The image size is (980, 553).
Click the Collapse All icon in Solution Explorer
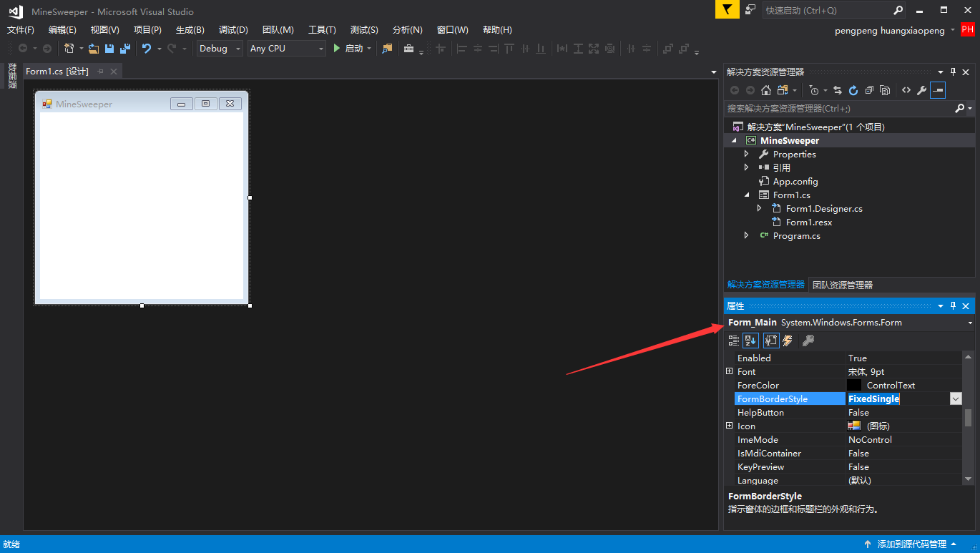tap(869, 90)
